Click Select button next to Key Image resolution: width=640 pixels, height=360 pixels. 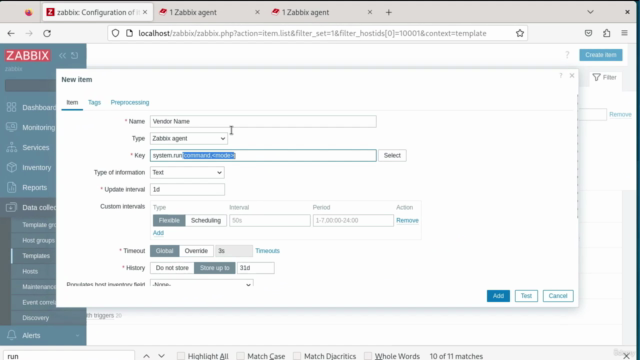pos(392,156)
